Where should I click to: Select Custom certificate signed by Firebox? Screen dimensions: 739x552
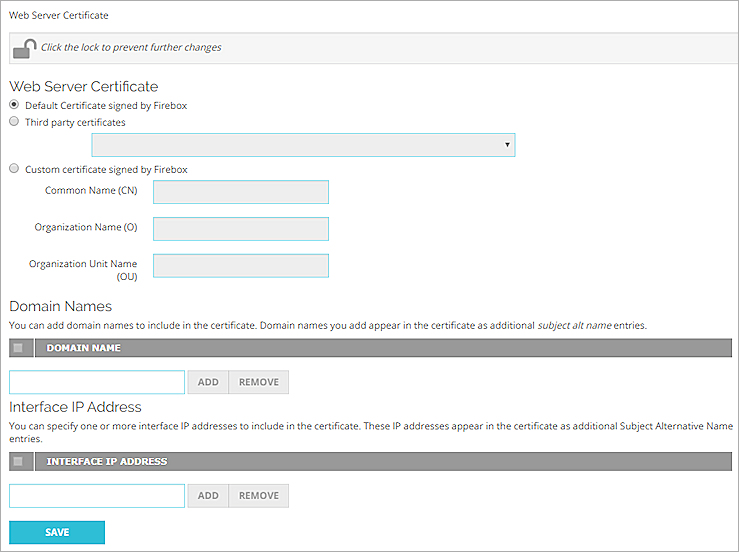click(x=14, y=169)
